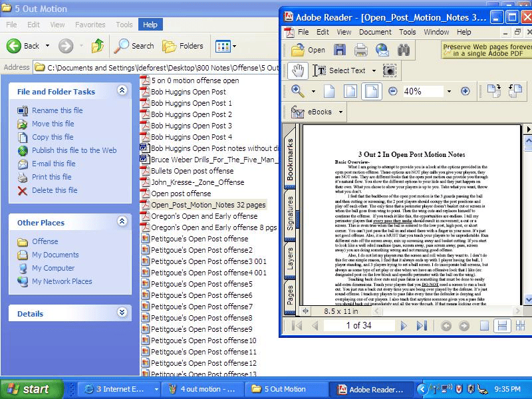Image resolution: width=532 pixels, height=399 pixels.
Task: Select the file Bullets Open post offense
Action: pos(192,171)
